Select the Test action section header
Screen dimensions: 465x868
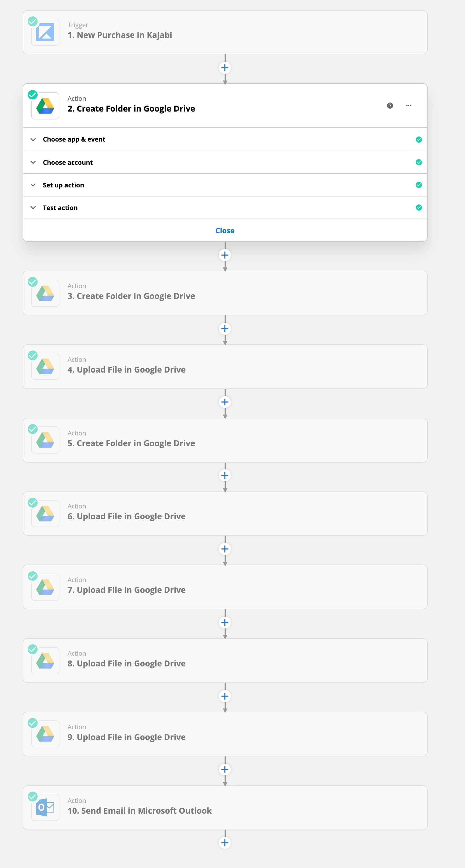point(60,208)
